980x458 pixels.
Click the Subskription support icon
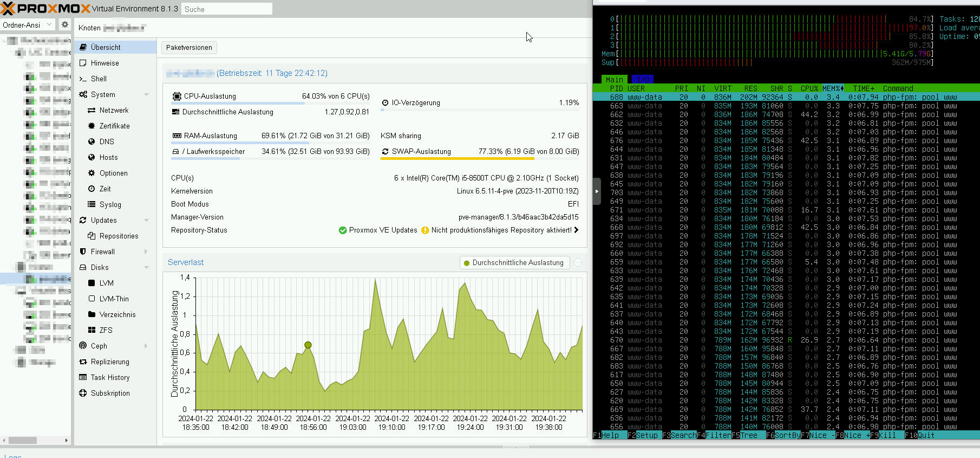pyautogui.click(x=83, y=393)
